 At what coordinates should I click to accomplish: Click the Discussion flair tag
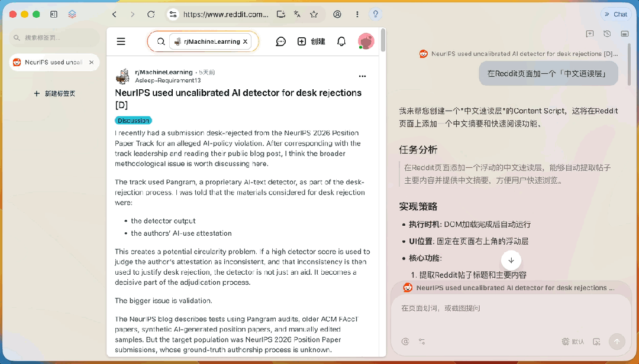(x=133, y=121)
